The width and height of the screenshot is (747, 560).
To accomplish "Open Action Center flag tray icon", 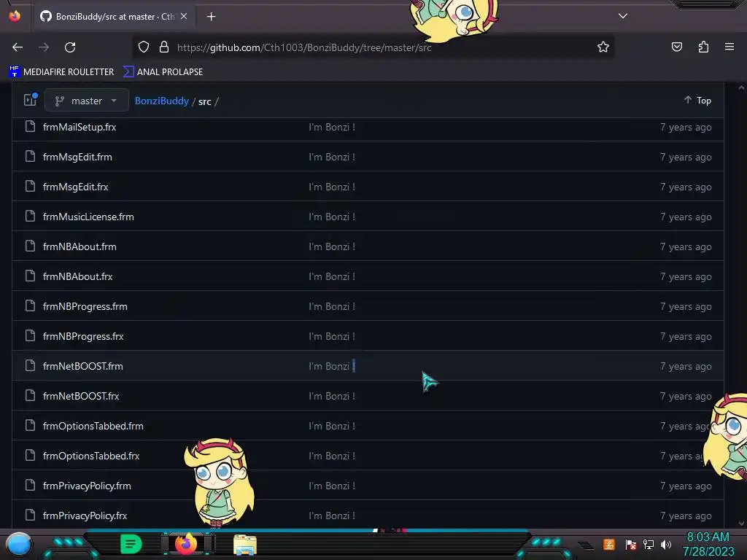I will point(631,544).
